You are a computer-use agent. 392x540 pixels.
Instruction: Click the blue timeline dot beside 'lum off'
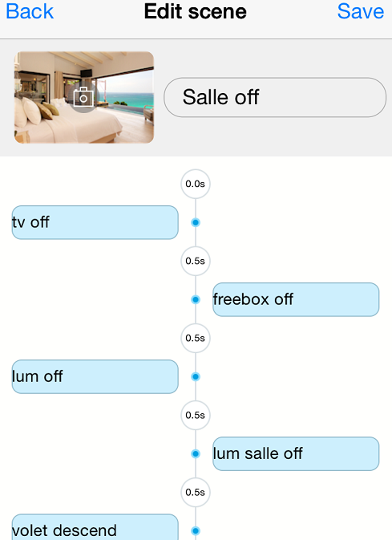(196, 377)
